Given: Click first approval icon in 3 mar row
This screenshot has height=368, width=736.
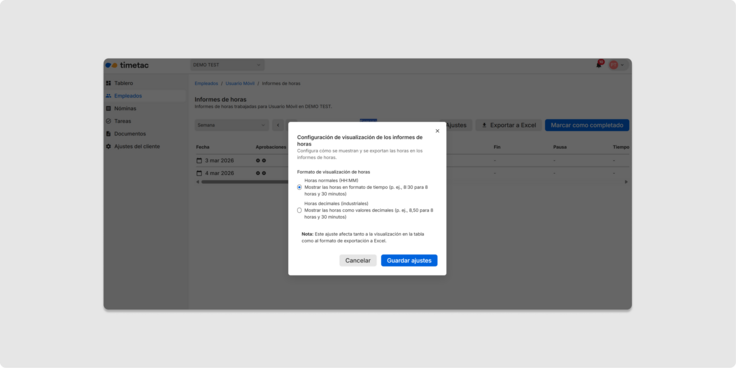Looking at the screenshot, I should coord(258,161).
